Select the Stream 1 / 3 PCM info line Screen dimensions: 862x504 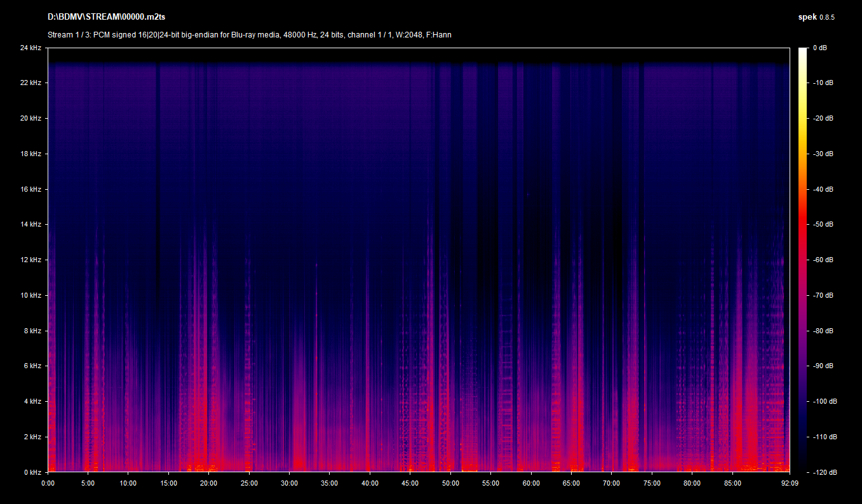pyautogui.click(x=250, y=35)
